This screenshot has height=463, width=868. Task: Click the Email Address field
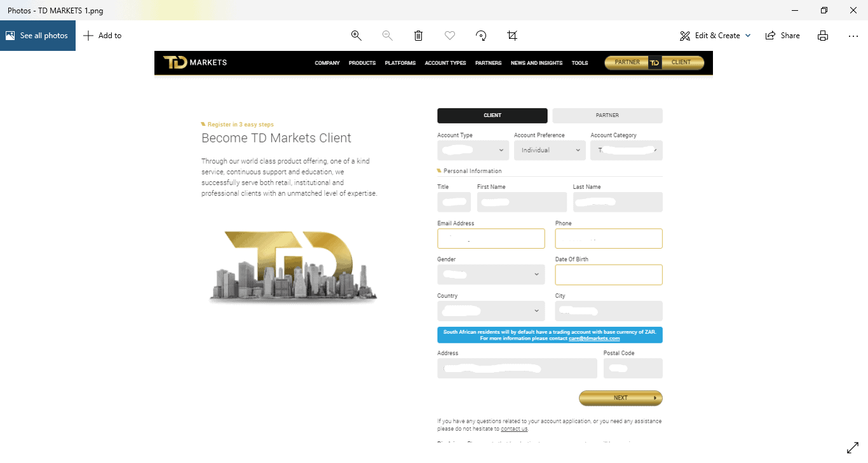(491, 238)
